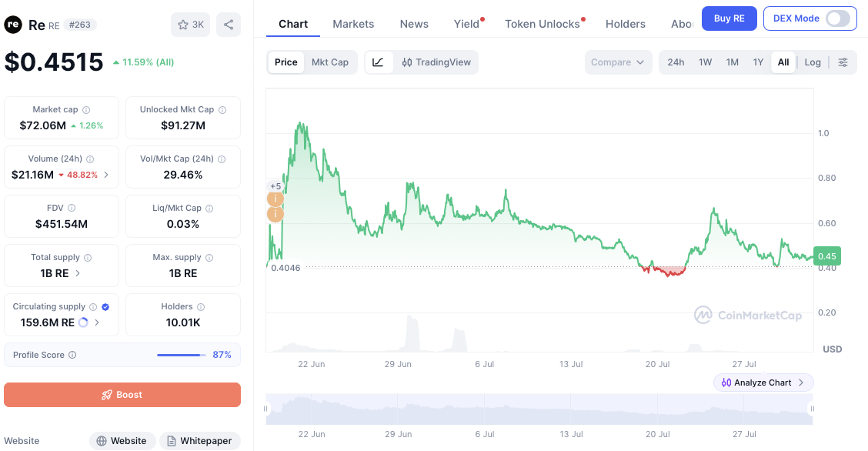
Task: Switch chart view to Mkt Cap
Action: [330, 62]
